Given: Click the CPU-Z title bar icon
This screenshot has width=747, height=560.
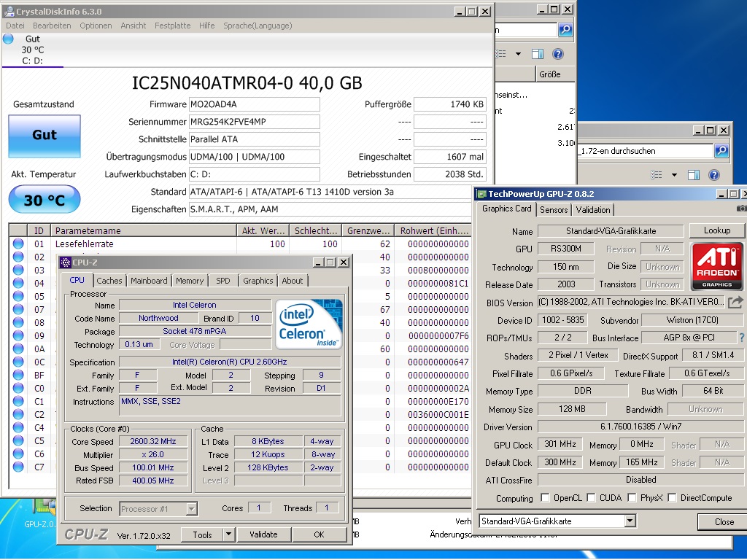Looking at the screenshot, I should (x=66, y=262).
